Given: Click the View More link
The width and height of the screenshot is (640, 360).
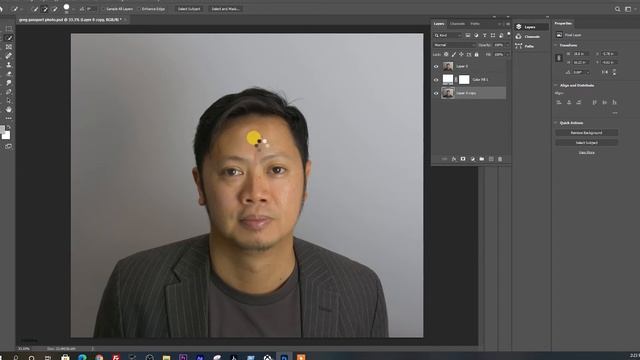Looking at the screenshot, I should [x=587, y=153].
